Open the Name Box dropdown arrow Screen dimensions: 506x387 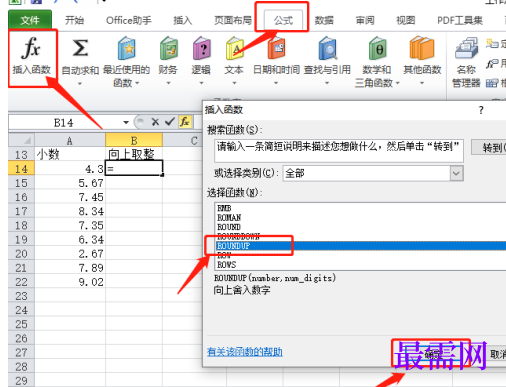tap(126, 122)
